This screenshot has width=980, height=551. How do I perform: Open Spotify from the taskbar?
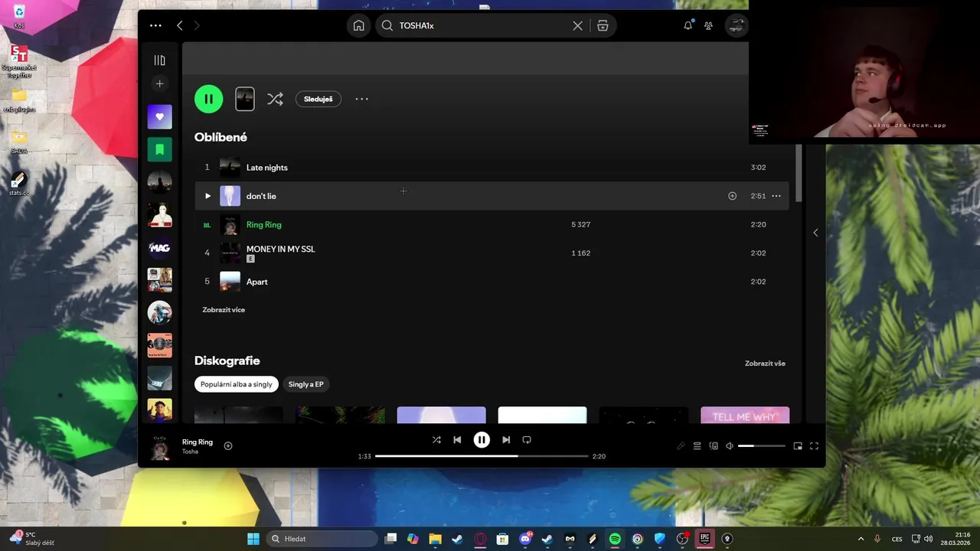(x=615, y=539)
